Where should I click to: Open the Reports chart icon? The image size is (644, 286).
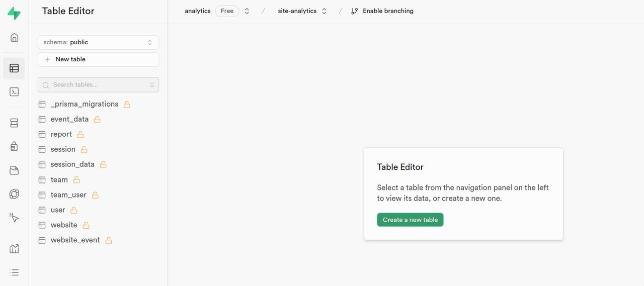[x=14, y=248]
